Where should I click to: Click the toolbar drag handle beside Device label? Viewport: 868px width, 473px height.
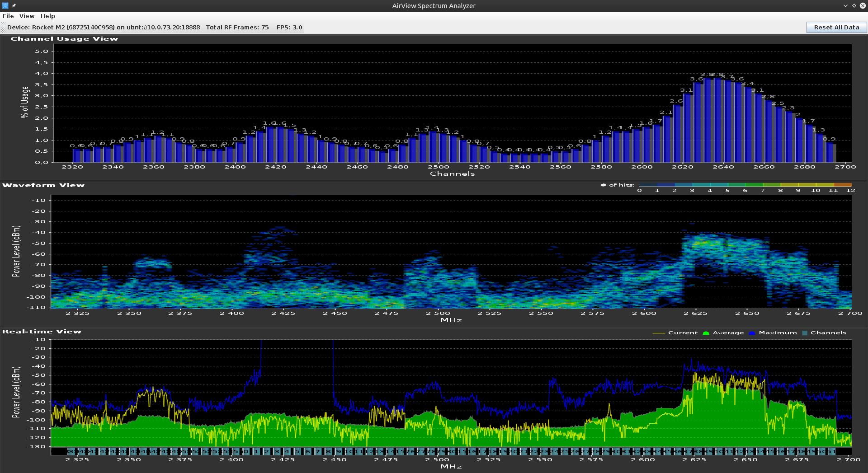(x=3, y=28)
